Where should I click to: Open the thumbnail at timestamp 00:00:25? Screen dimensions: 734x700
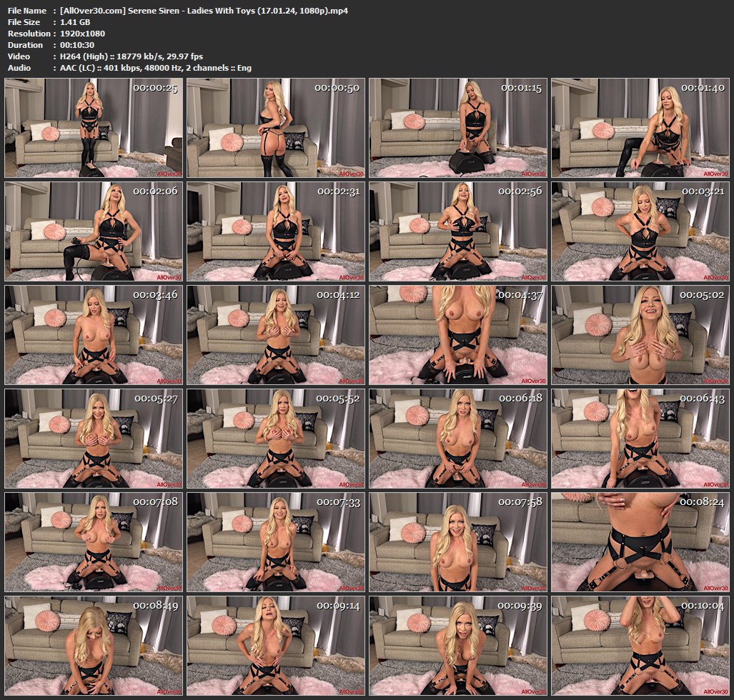point(94,128)
